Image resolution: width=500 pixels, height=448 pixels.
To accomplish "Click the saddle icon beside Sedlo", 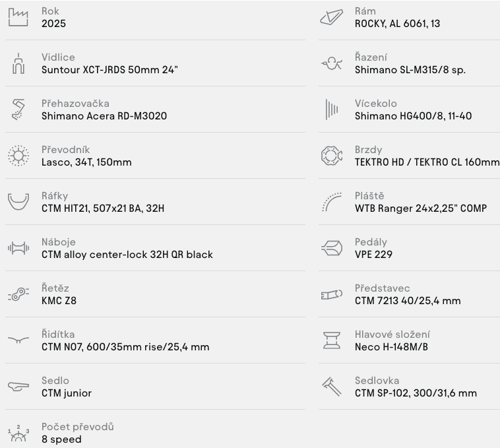I will (18, 387).
